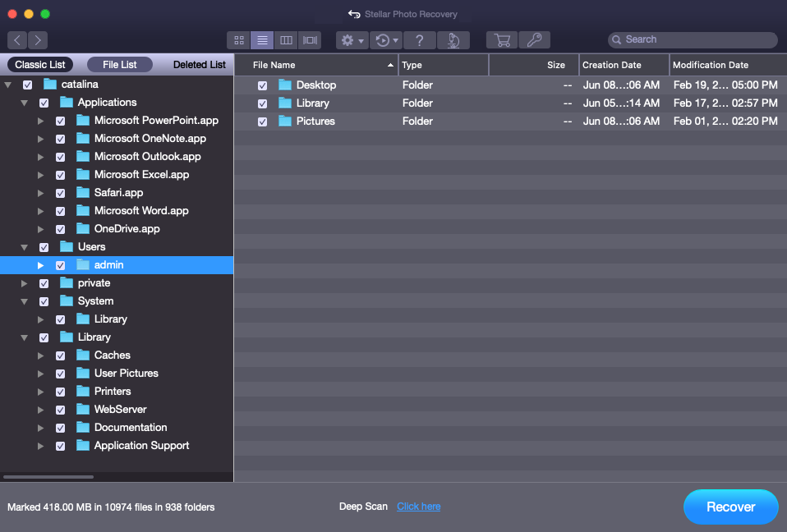Click the Pictures folder icon in file list
Screen dimensions: 787x532
coord(285,121)
